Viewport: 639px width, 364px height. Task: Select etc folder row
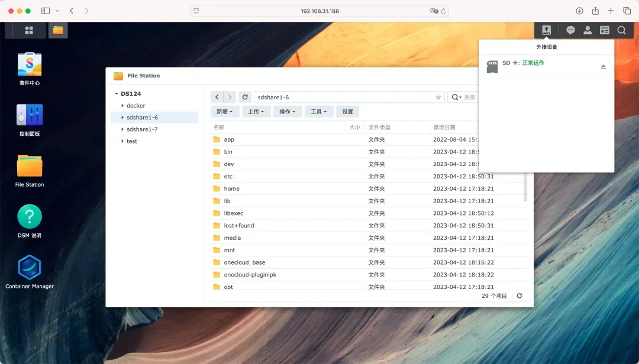click(x=369, y=176)
